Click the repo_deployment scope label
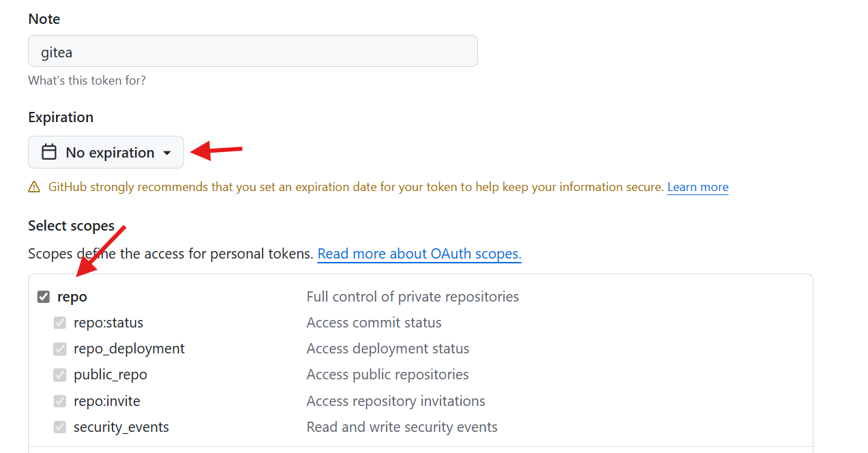Viewport: 868px width, 453px height. pos(129,349)
